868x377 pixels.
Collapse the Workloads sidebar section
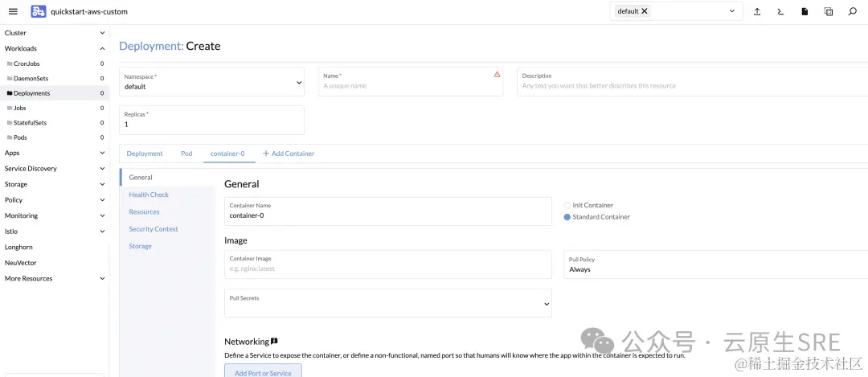[x=102, y=49]
